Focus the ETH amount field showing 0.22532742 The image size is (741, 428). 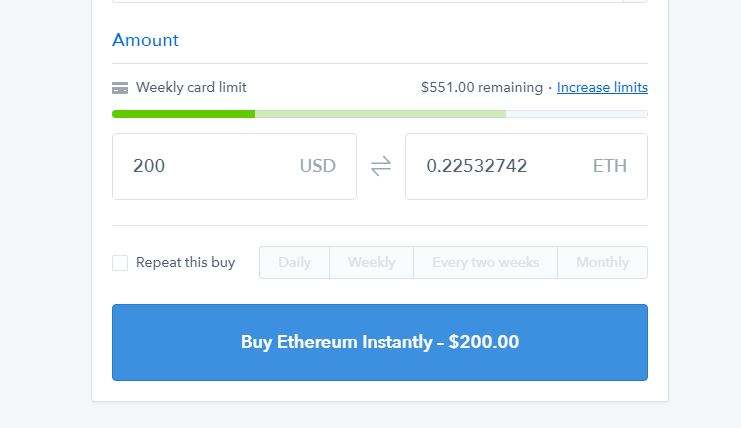click(x=526, y=166)
